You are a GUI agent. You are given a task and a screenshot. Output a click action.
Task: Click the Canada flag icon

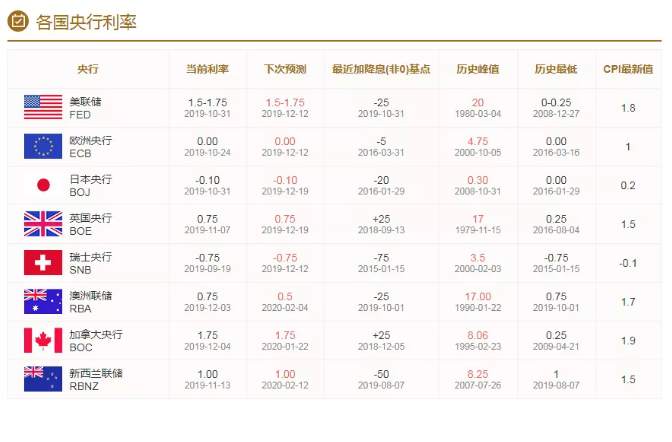click(x=43, y=340)
